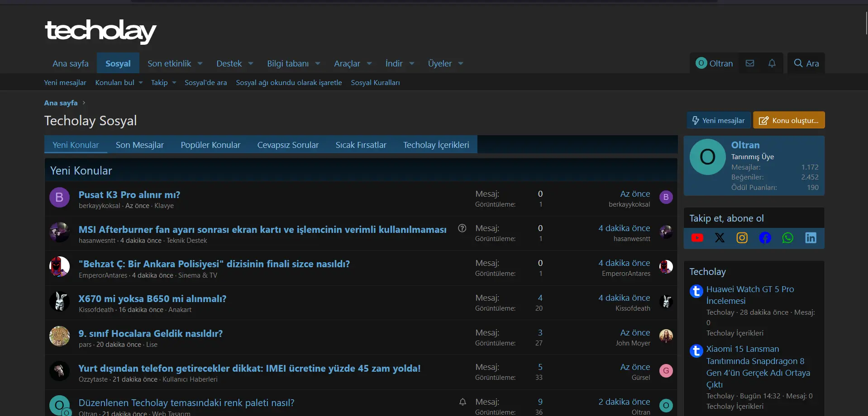Open the Kullanıcı Haberleri forum link
The width and height of the screenshot is (868, 416).
pos(190,379)
